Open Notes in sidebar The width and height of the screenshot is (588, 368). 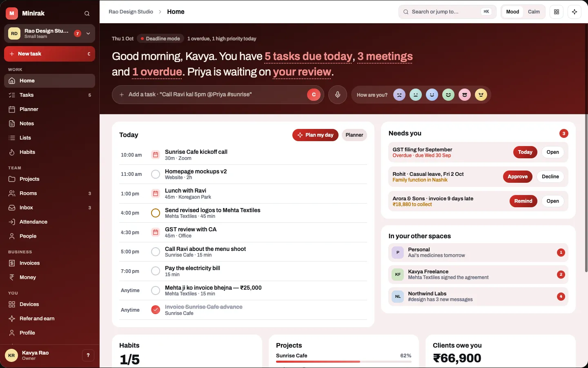[x=49, y=124]
